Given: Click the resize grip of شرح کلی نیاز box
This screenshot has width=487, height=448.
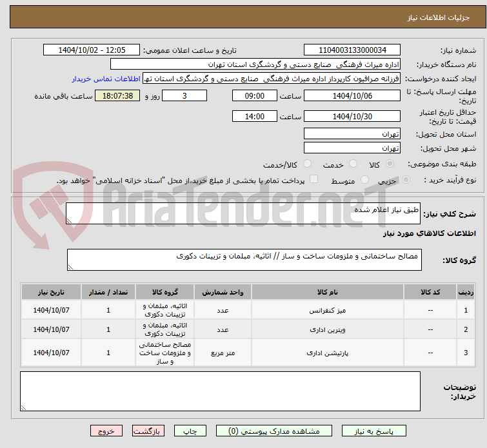Looking at the screenshot, I should coord(69,220).
